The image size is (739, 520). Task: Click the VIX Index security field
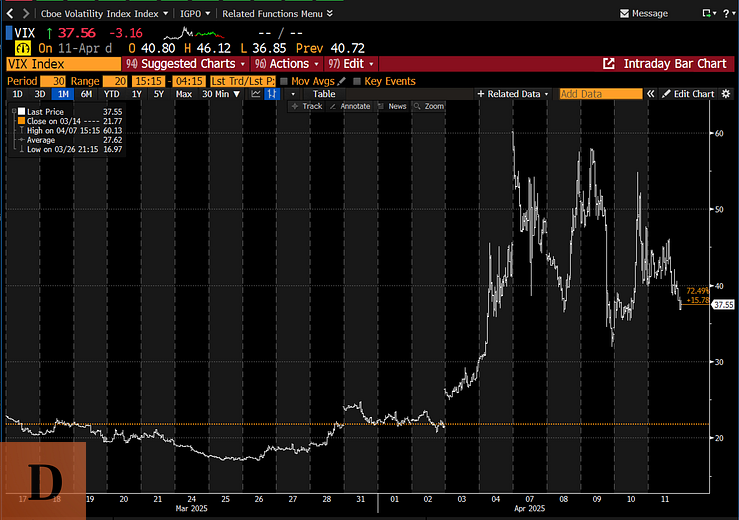click(x=64, y=64)
